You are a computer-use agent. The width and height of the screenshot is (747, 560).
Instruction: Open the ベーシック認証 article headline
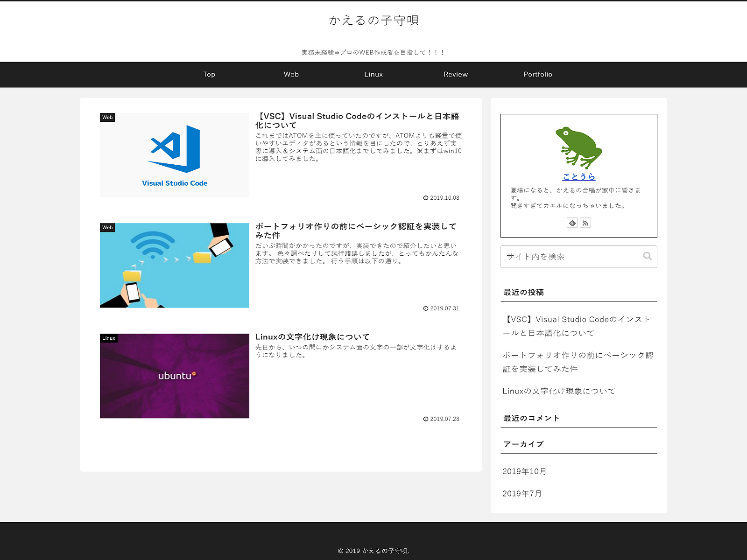pyautogui.click(x=356, y=231)
